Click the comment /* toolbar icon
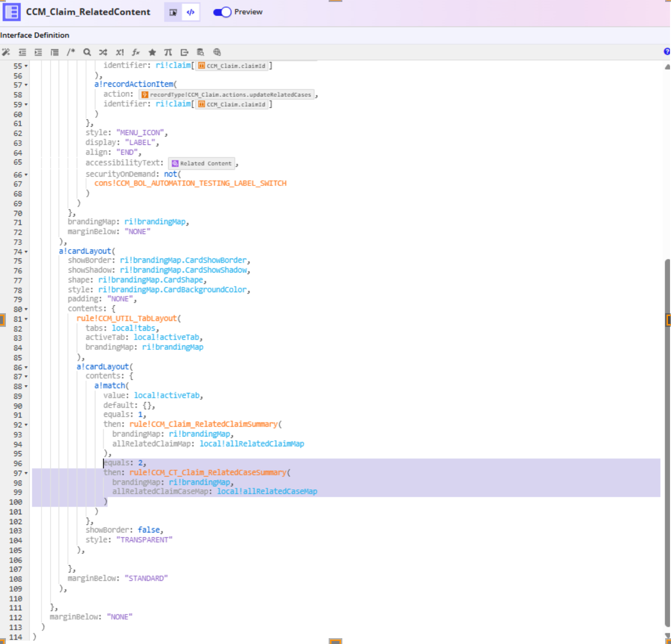Viewport: 671px width, 644px height. (x=71, y=52)
